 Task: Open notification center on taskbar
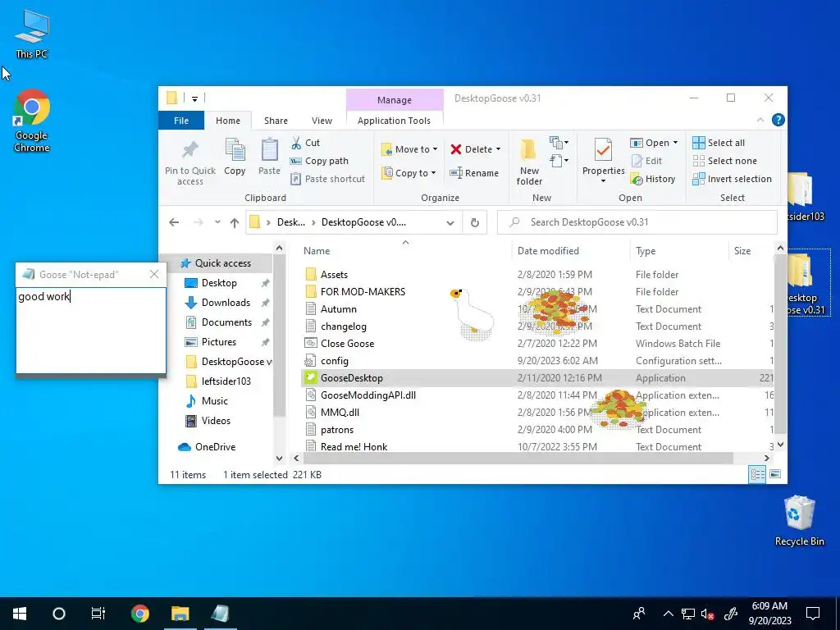pos(813,614)
